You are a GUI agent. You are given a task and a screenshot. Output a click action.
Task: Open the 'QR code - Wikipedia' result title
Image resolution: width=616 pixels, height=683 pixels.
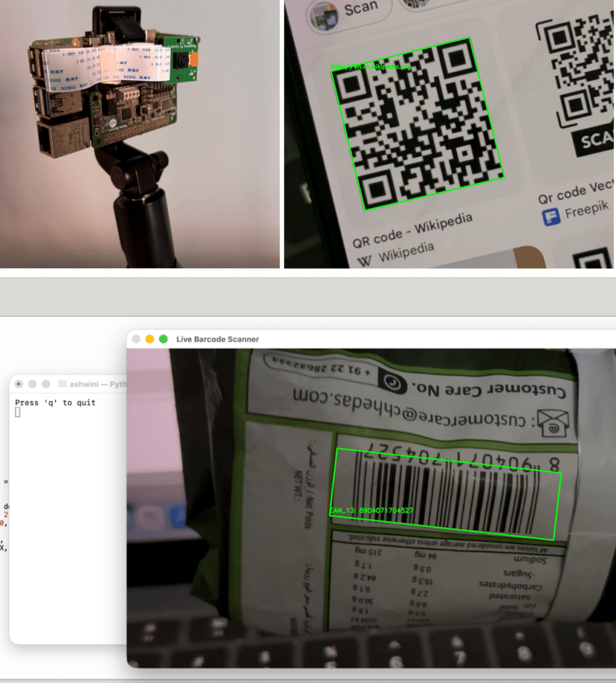(412, 231)
